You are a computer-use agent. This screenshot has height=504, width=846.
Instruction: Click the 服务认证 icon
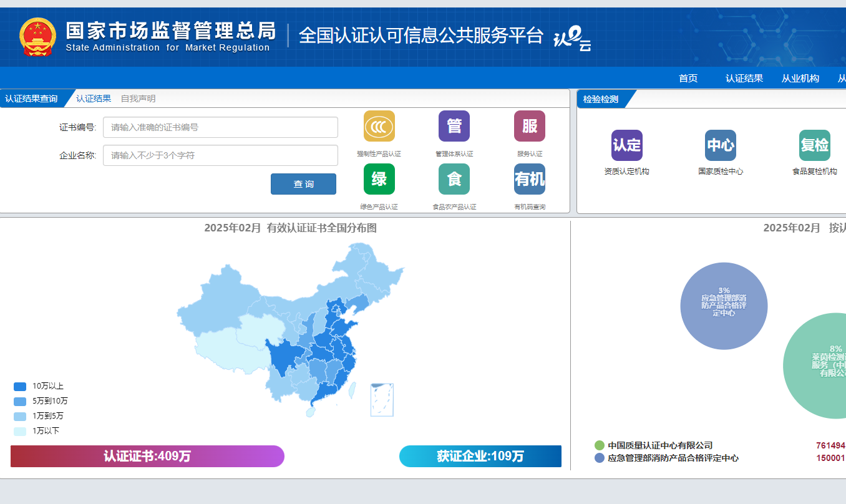pos(528,126)
